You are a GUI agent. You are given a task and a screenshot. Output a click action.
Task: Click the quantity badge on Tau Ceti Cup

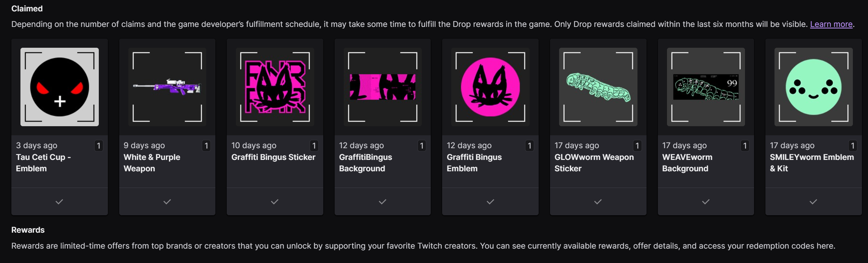click(x=98, y=146)
